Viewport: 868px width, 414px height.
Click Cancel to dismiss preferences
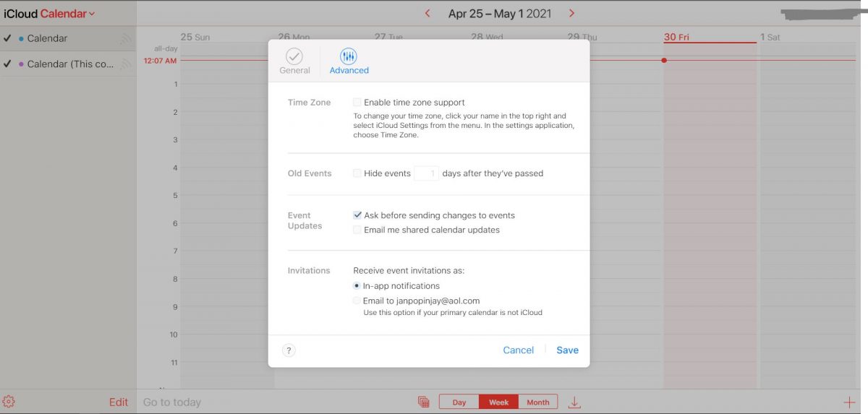[x=518, y=350]
